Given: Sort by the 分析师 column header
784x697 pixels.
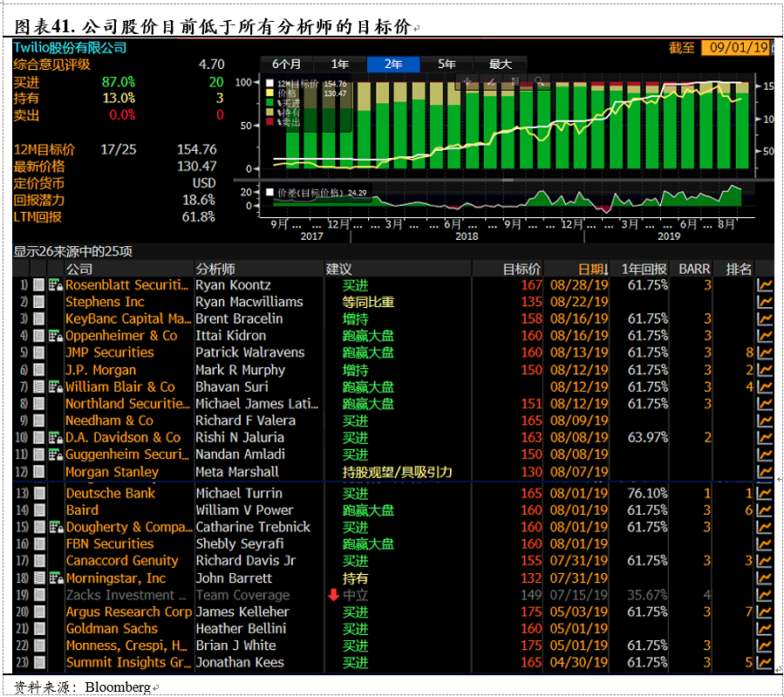Looking at the screenshot, I should click(x=215, y=270).
